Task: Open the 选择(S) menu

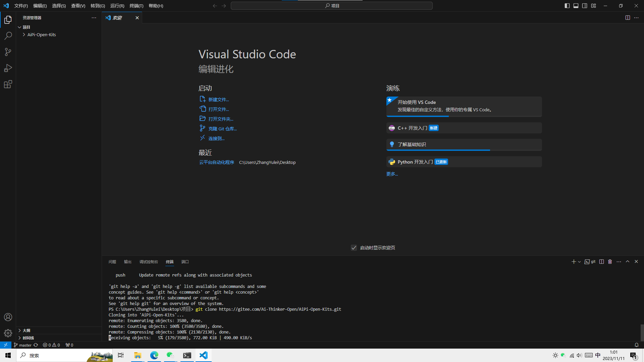Action: pyautogui.click(x=59, y=6)
